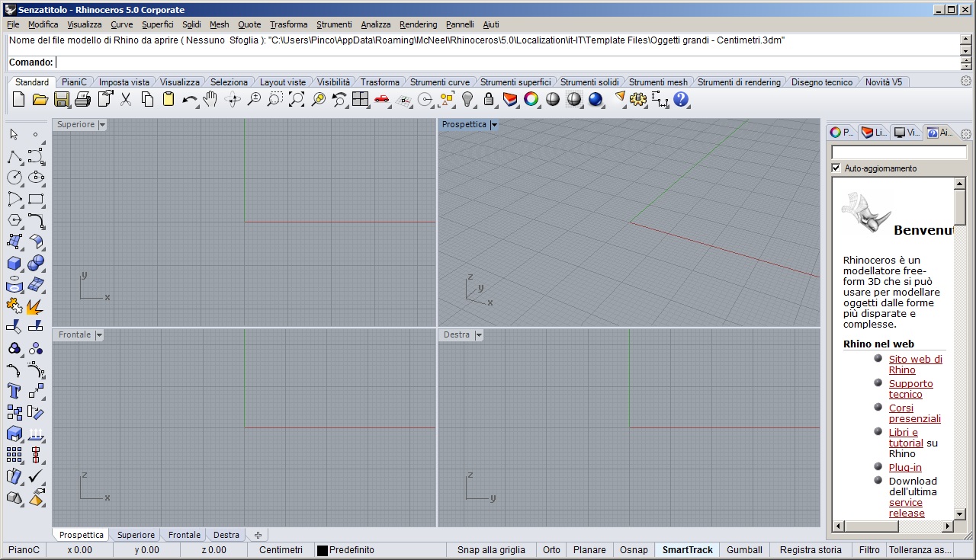
Task: Open a file with the folder icon
Action: coord(40,99)
